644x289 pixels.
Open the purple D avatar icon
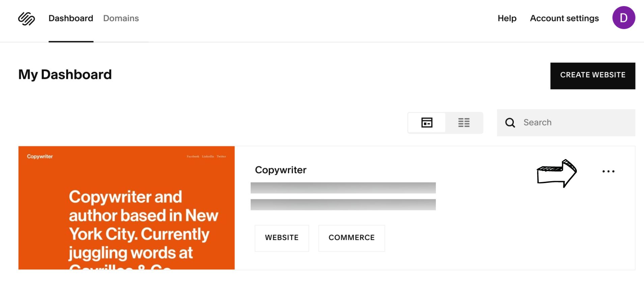pos(624,18)
